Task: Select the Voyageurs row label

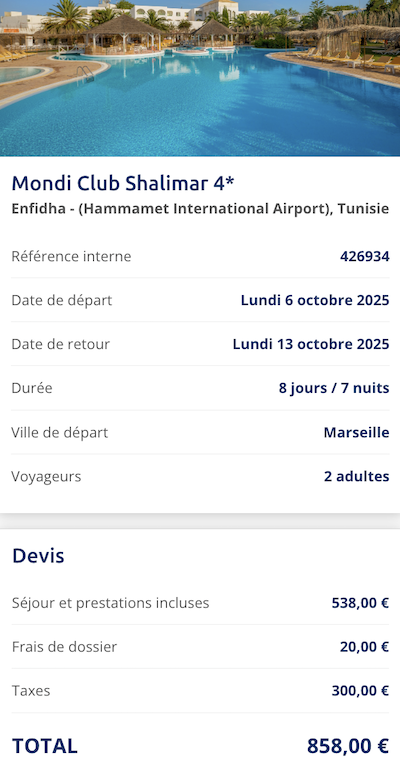Action: pyautogui.click(x=47, y=477)
